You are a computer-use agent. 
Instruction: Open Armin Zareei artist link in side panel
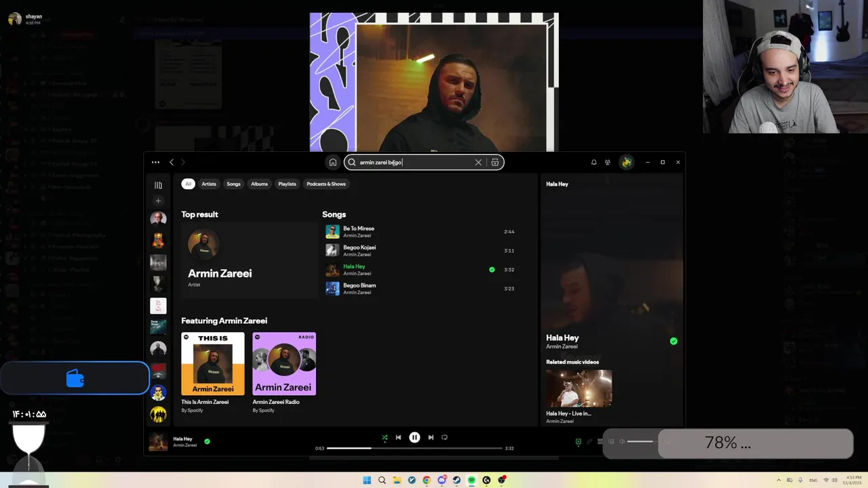[561, 346]
